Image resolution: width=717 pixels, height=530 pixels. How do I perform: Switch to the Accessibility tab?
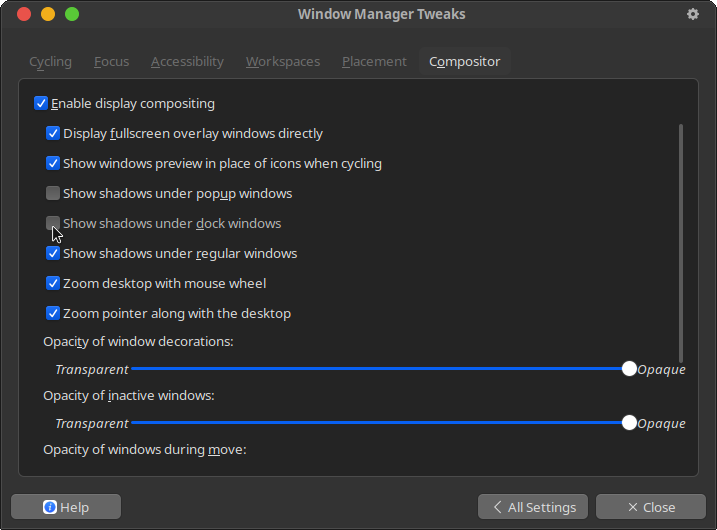(x=187, y=62)
